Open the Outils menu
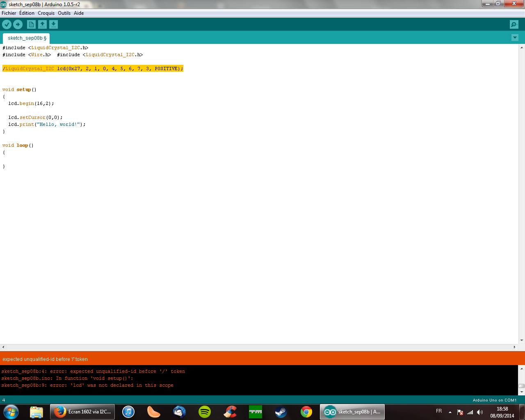The image size is (525, 420). click(x=64, y=13)
